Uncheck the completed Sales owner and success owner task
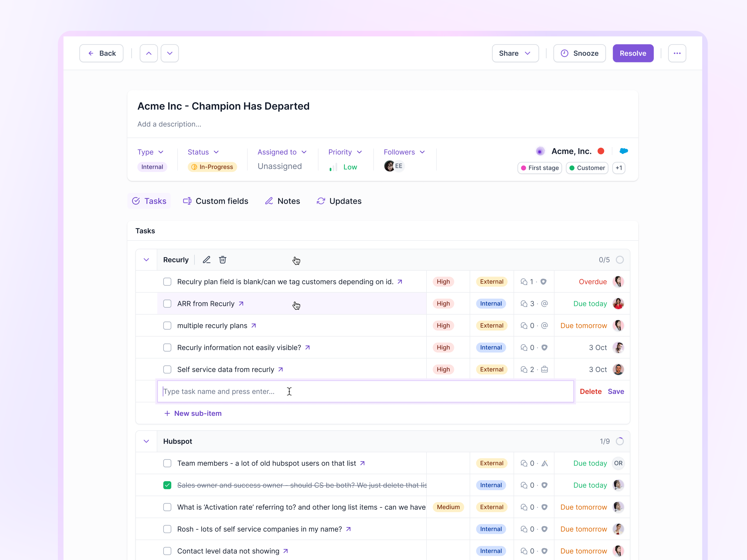Screen dimensions: 747x560 point(167,485)
